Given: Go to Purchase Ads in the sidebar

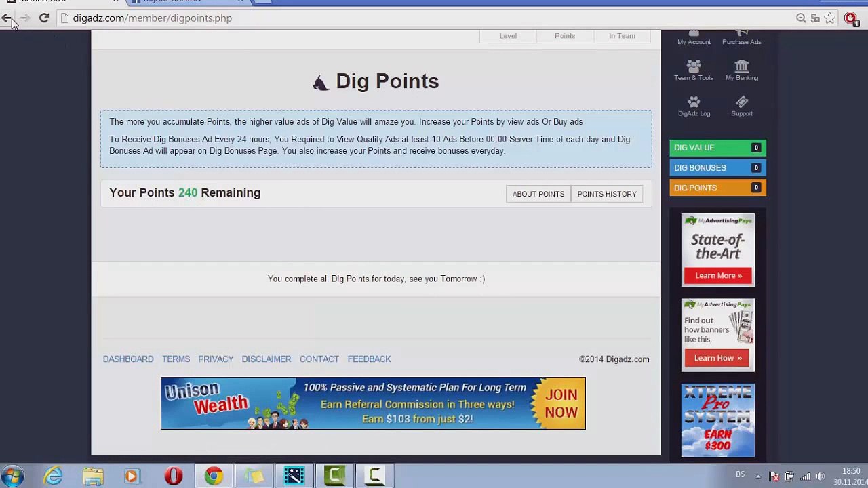Looking at the screenshot, I should click(742, 38).
